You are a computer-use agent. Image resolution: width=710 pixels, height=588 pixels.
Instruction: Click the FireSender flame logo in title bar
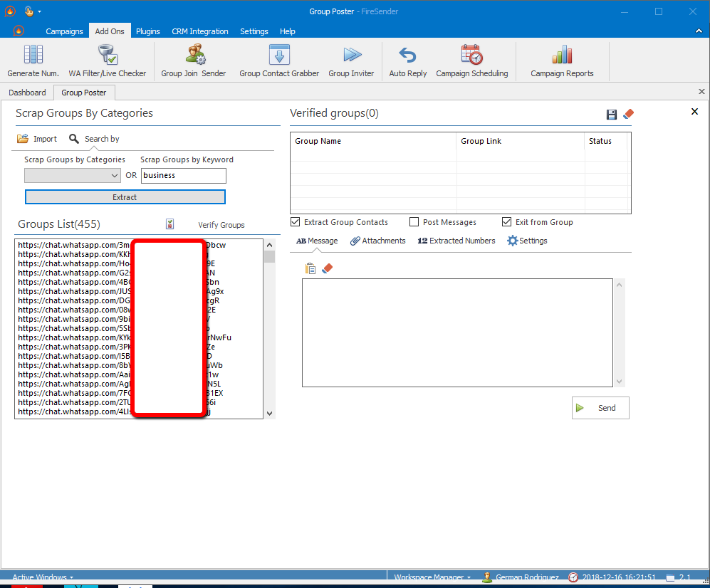coord(10,11)
